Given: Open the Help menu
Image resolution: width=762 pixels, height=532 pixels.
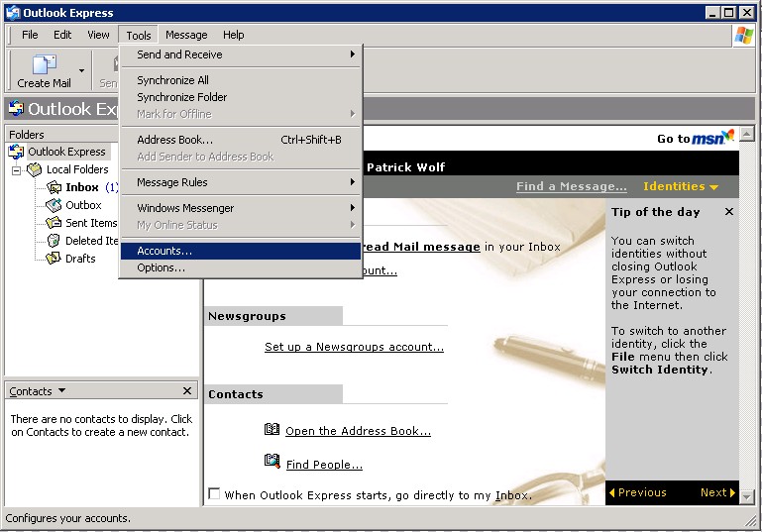Looking at the screenshot, I should pos(233,35).
